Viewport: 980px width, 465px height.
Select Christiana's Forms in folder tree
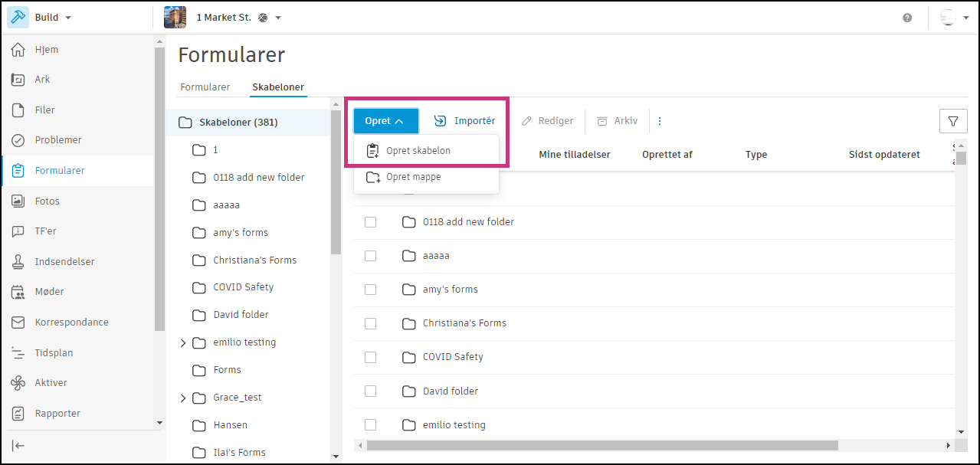pyautogui.click(x=254, y=260)
